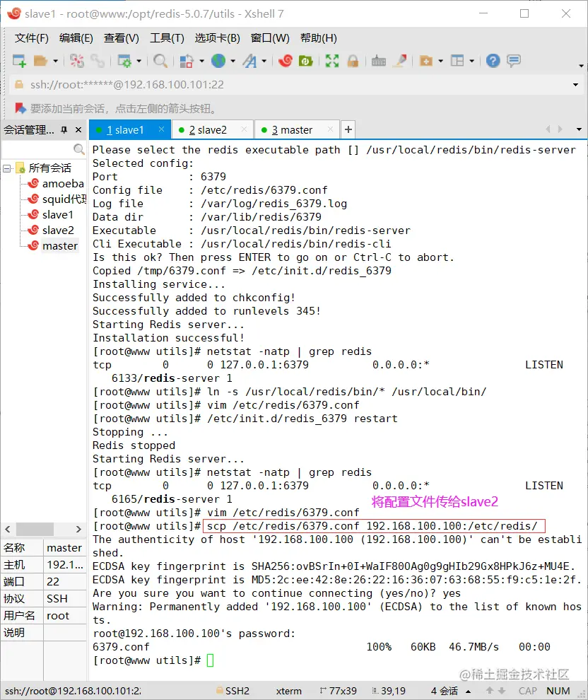Launch Xmanager green toolbar icon

[306, 61]
